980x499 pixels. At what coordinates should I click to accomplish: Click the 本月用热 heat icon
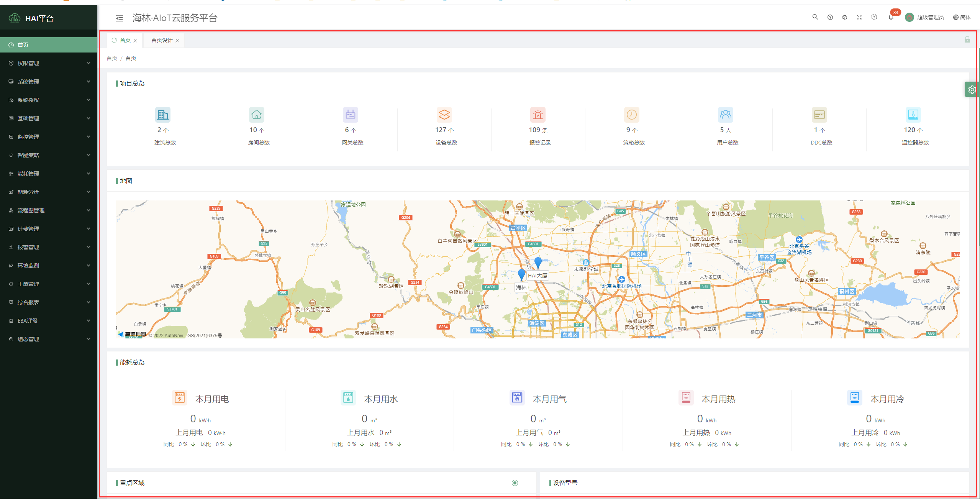click(x=686, y=398)
